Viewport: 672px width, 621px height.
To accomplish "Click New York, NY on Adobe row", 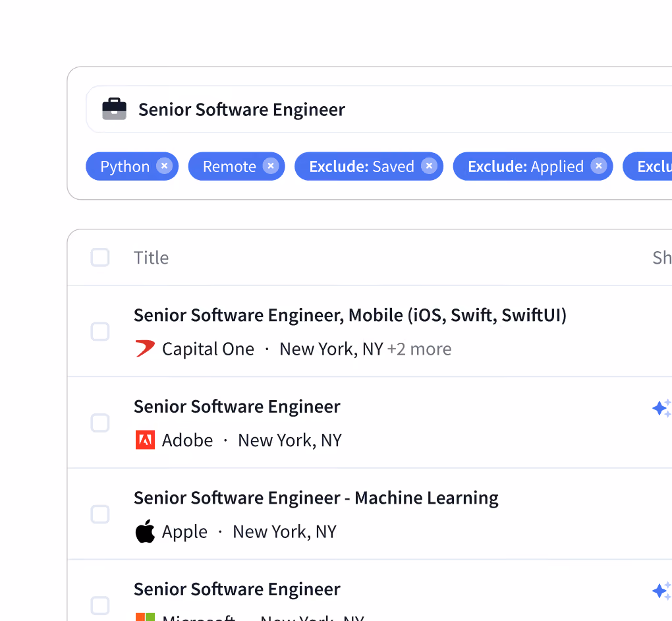I will [x=290, y=440].
